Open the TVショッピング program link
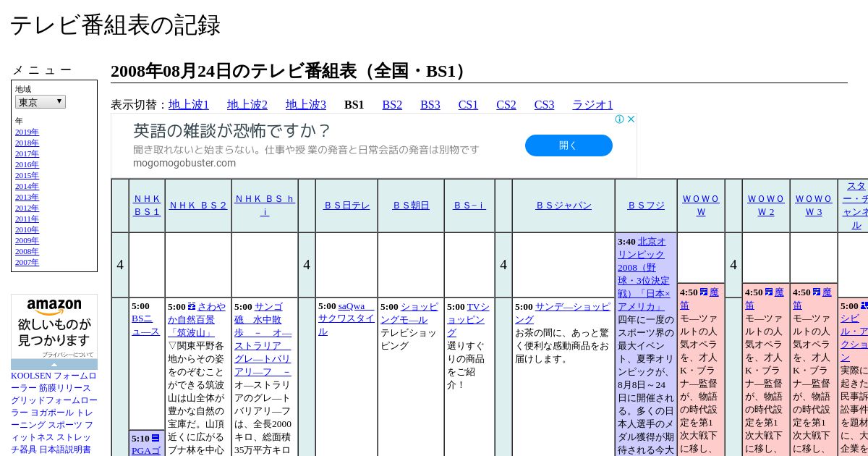Viewport: 868px width, 456px height. pos(467,319)
